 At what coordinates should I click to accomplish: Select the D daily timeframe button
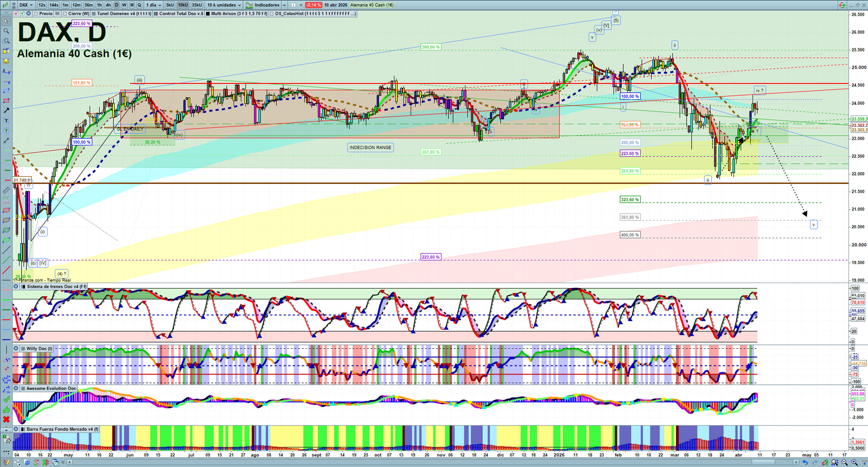point(116,5)
